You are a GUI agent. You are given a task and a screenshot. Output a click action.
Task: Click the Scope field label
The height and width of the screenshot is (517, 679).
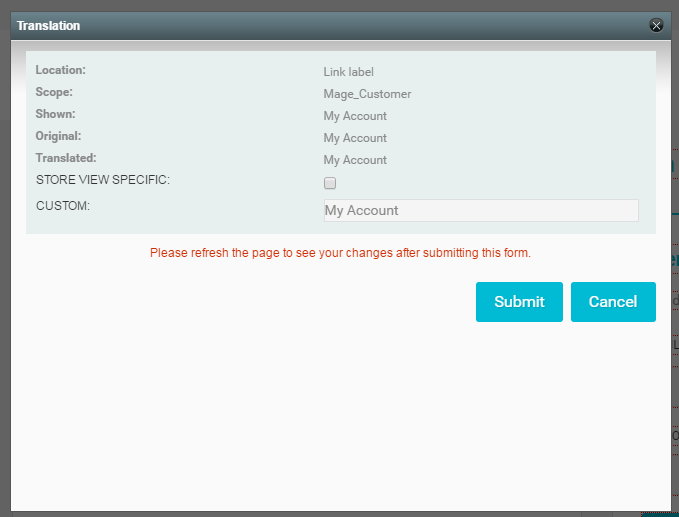click(54, 92)
